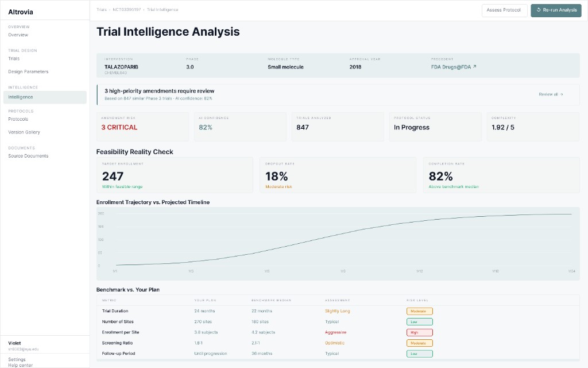588x368 pixels.
Task: Click the High risk badge for Enrollment per Site
Action: coord(419,332)
